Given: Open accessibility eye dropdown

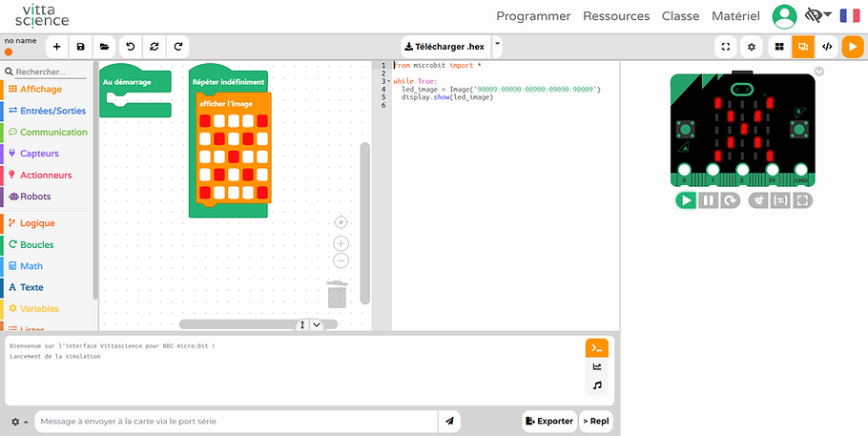Looking at the screenshot, I should pyautogui.click(x=818, y=15).
